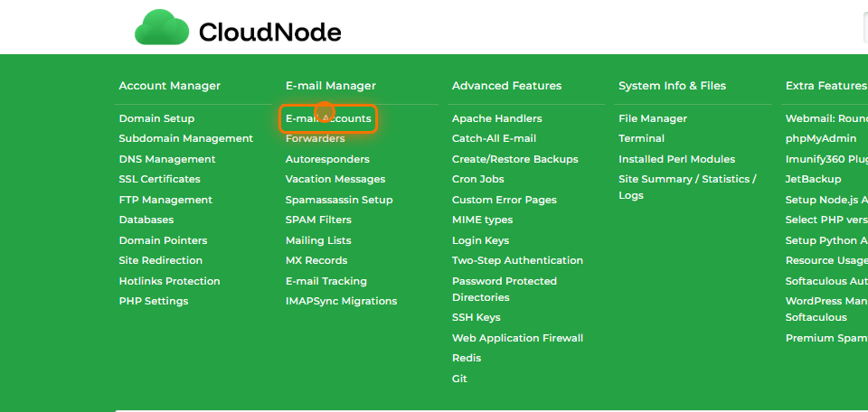Screen dimensions: 868x412
Task: Click MX Records link
Action: [x=316, y=260]
